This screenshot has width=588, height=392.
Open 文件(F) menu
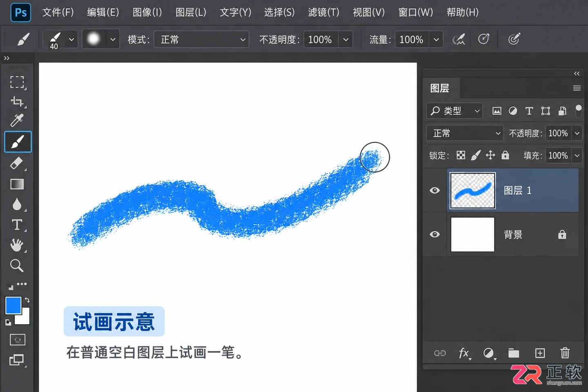coord(58,12)
